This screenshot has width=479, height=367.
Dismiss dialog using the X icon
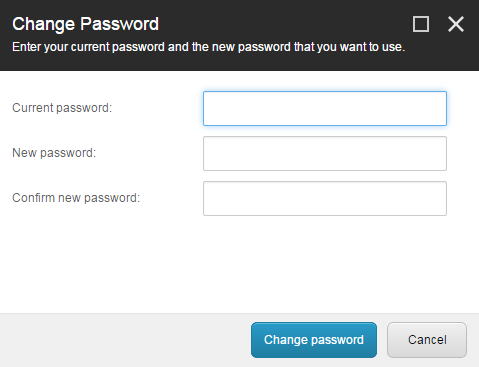pos(456,24)
